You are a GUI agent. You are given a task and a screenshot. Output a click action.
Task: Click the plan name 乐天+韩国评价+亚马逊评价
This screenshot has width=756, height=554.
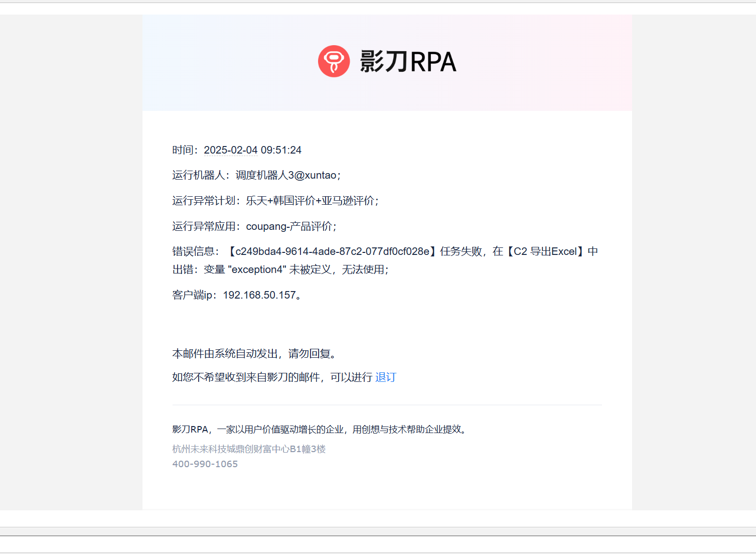(310, 201)
